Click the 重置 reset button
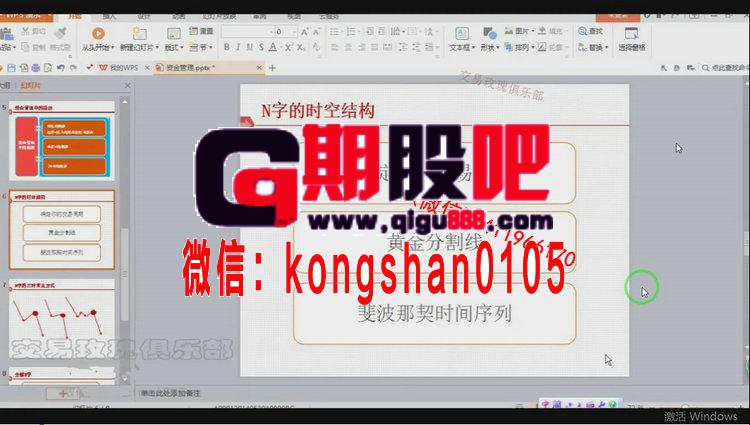Screen dimensions: 750x425 [201, 31]
